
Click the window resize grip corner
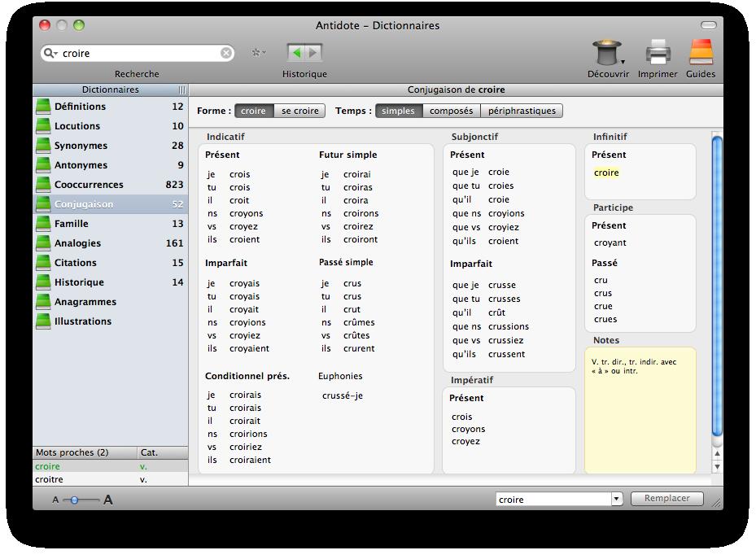pos(717,503)
